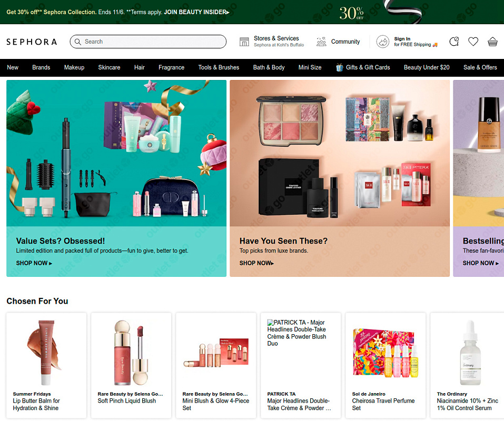
Task: Open Rare Beauty Mini Blush Set image
Action: [216, 352]
